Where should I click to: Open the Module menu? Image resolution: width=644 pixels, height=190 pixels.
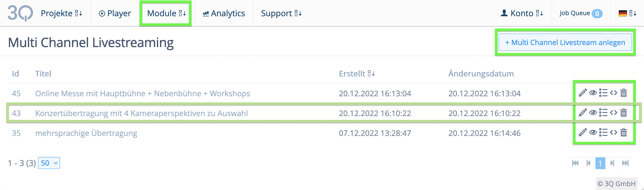(x=166, y=13)
